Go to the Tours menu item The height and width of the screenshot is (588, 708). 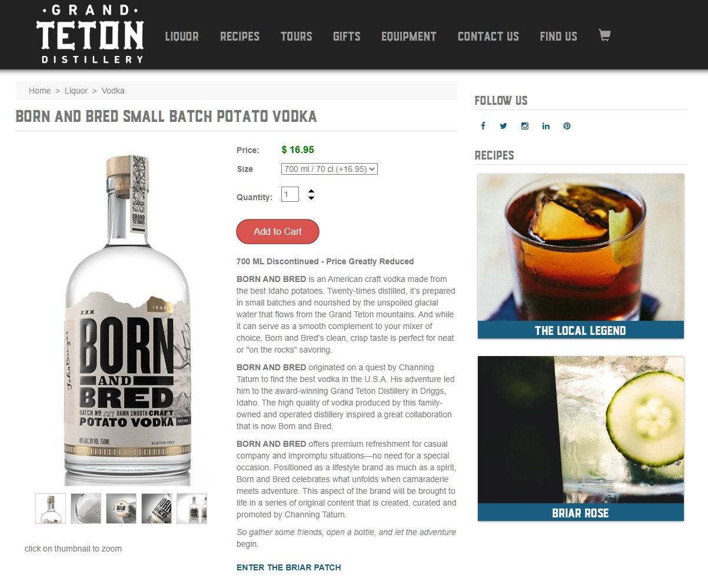(296, 36)
